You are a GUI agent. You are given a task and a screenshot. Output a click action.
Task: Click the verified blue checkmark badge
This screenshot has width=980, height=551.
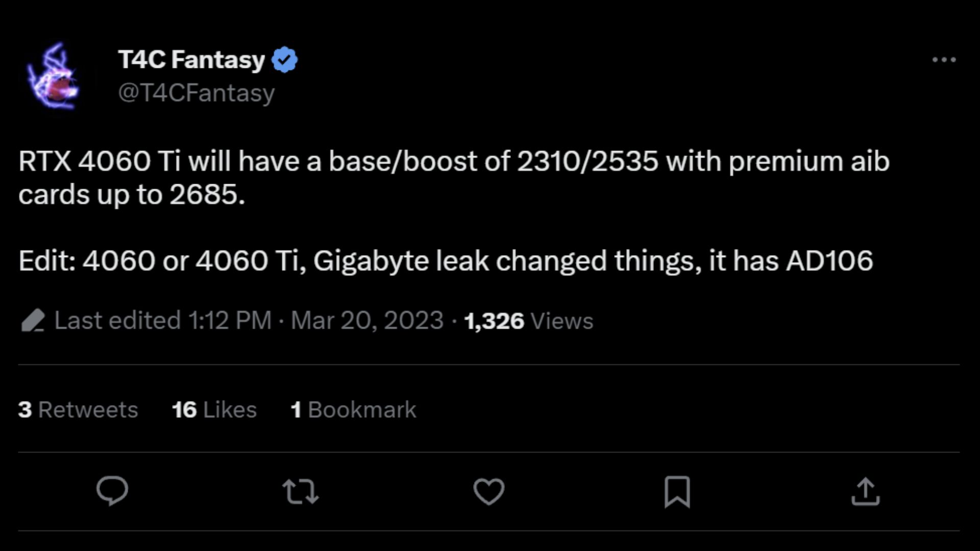[x=285, y=59]
